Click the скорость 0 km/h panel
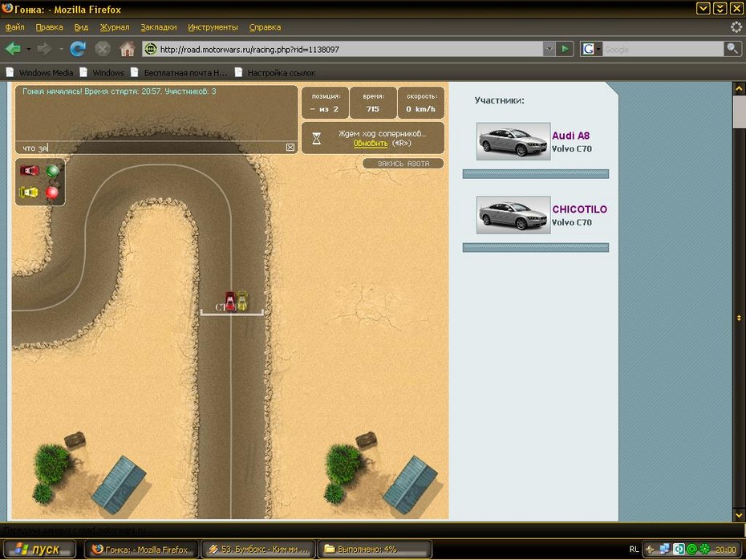The image size is (746, 560). click(420, 103)
